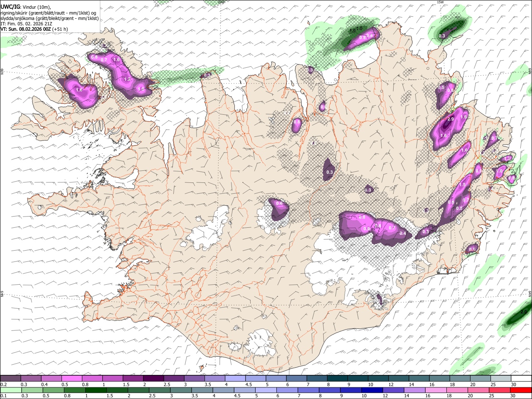Click the white 30 swatch in upper legend row
532x399 pixels.
[x=521, y=379]
